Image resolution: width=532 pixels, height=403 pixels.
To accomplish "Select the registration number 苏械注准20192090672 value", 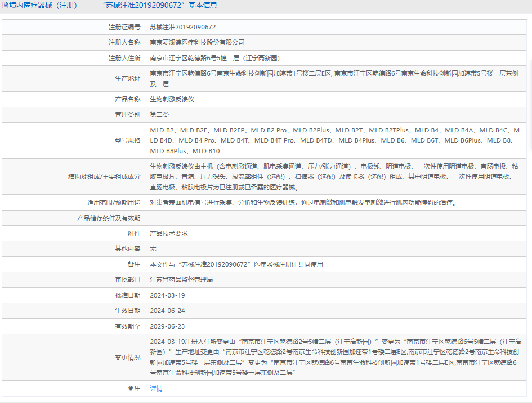I will click(x=183, y=27).
